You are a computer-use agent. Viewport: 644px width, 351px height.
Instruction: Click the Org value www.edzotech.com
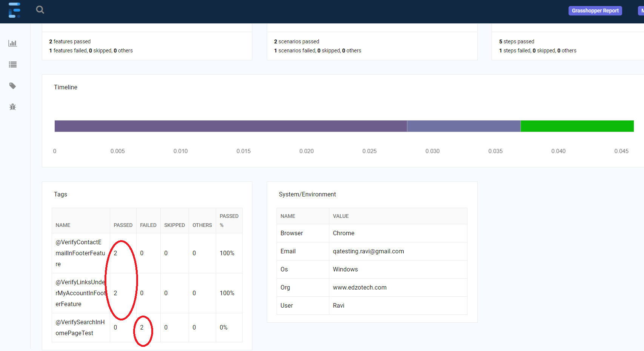pyautogui.click(x=360, y=287)
